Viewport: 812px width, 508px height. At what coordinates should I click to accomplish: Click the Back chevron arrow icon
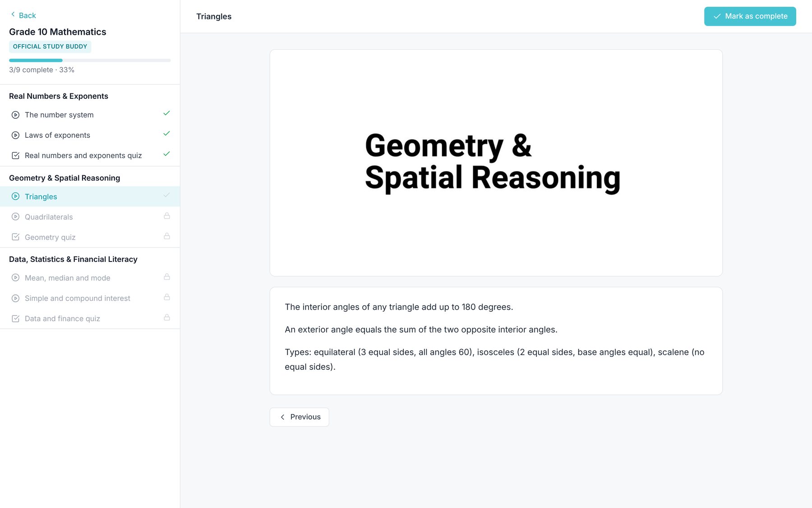pos(13,14)
